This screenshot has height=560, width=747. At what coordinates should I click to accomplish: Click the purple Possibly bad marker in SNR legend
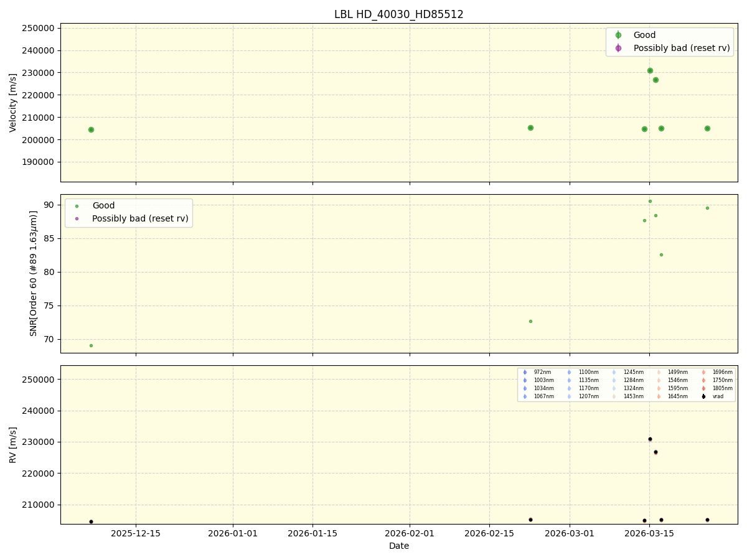[x=77, y=218]
